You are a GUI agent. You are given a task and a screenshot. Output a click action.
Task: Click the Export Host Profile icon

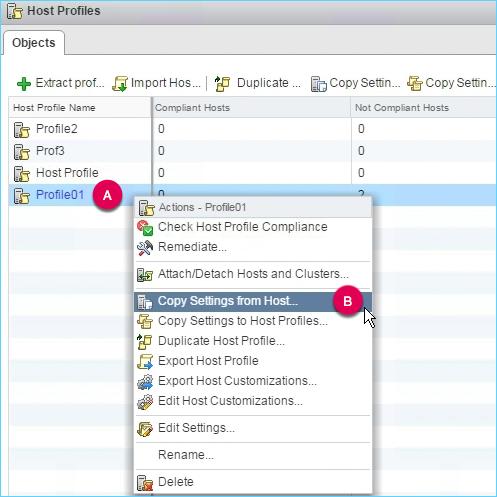point(145,362)
